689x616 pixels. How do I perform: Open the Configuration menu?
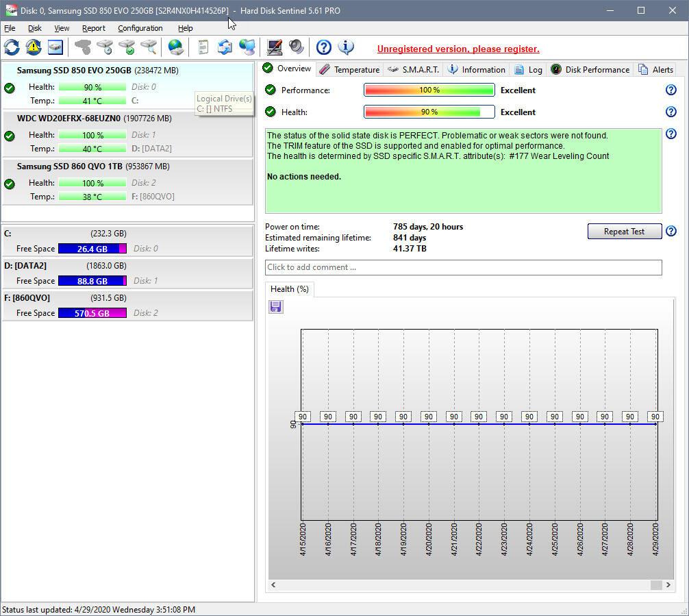pos(140,28)
